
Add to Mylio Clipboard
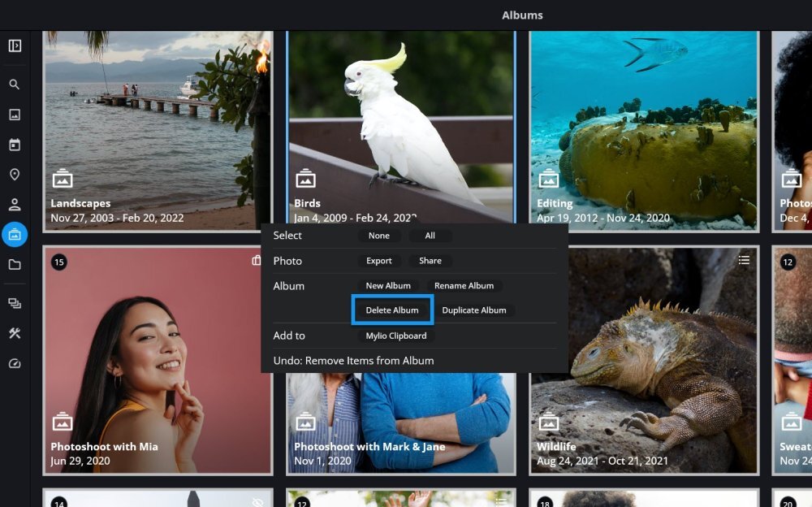click(x=395, y=336)
